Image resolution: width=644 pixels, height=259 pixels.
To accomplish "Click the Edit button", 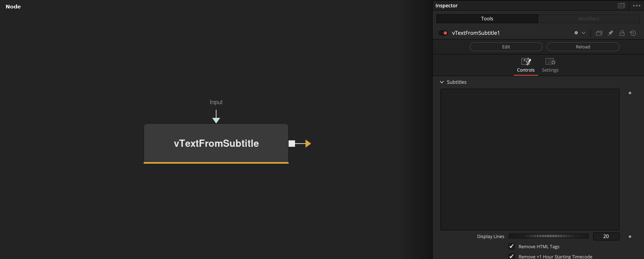I will tap(506, 47).
